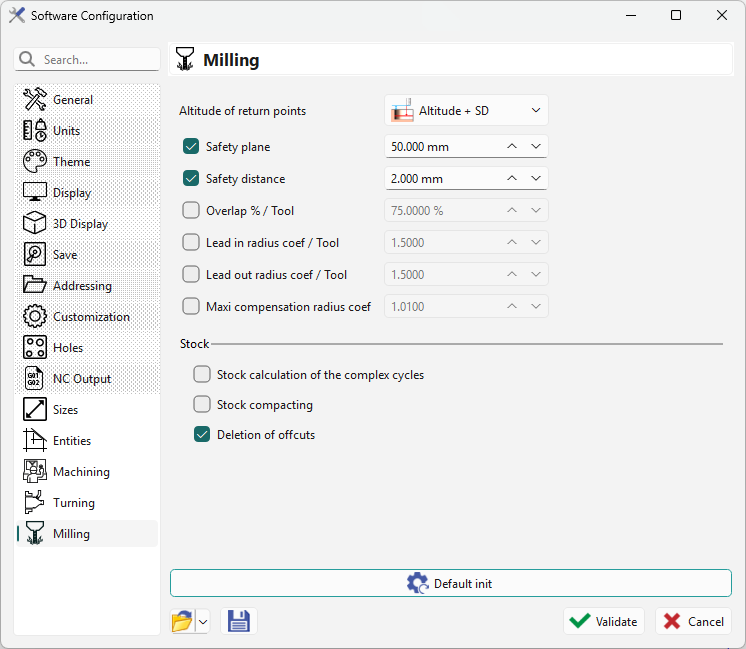
Task: Select the Theme palette icon
Action: coord(35,161)
